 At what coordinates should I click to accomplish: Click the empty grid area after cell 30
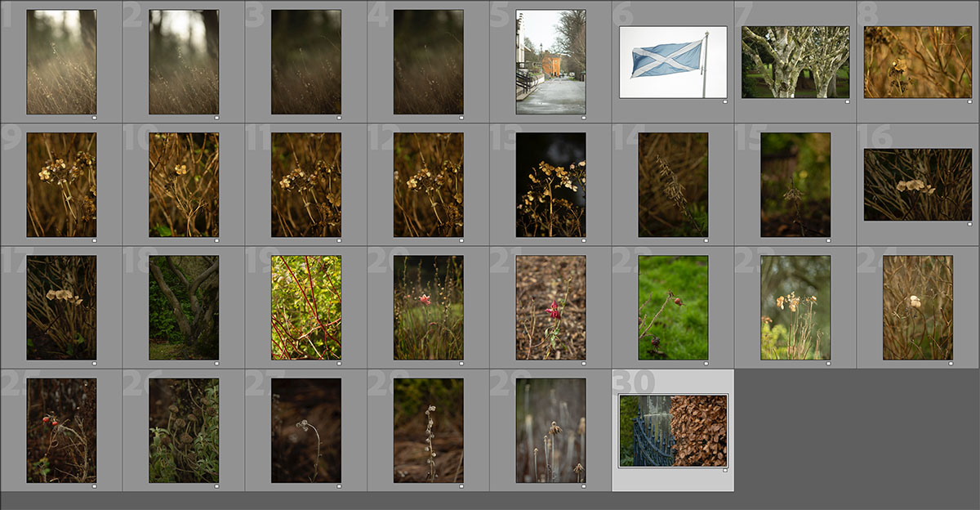point(857,430)
